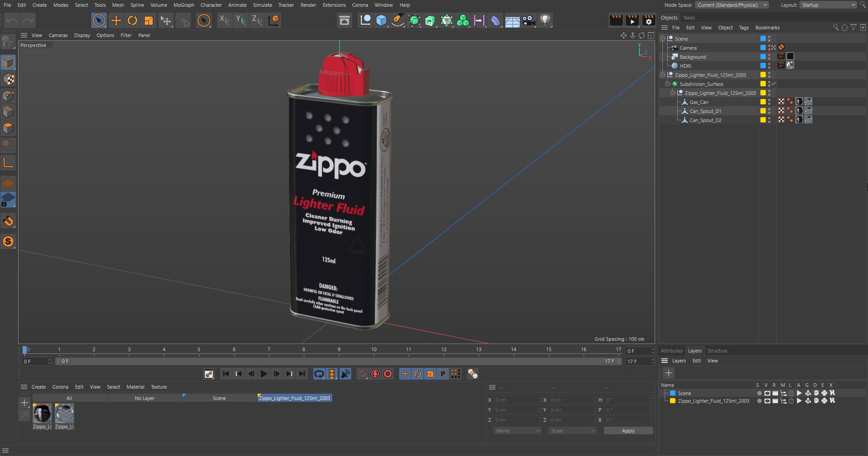Viewport: 868px width, 456px height.
Task: Open the Node Space dropdown
Action: [x=732, y=5]
